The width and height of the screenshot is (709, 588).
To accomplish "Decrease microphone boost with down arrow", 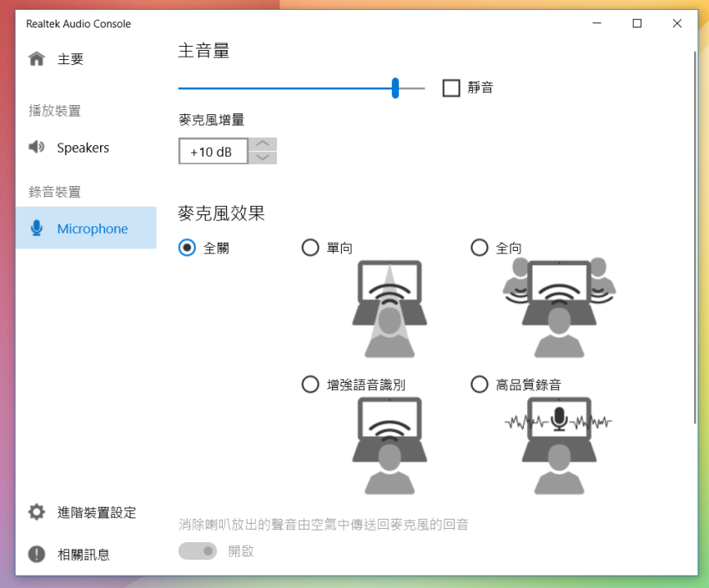I will [x=263, y=158].
